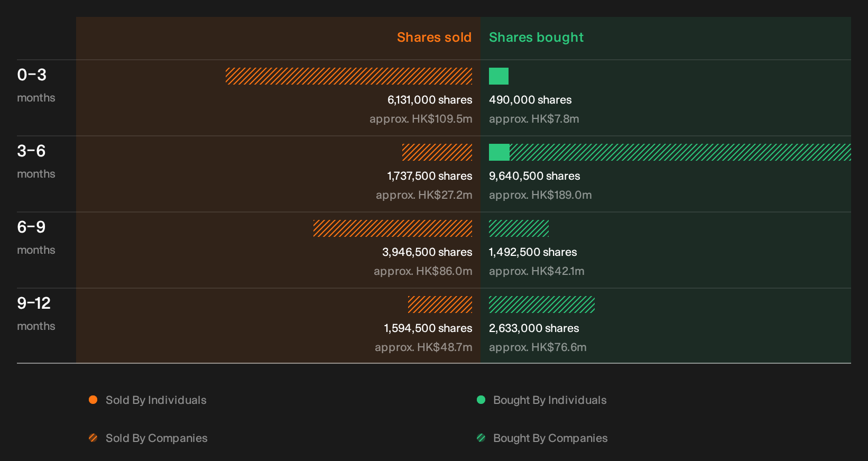Click the approx. HK$27.2m value
Viewport: 868px width, 461px height.
click(x=424, y=195)
